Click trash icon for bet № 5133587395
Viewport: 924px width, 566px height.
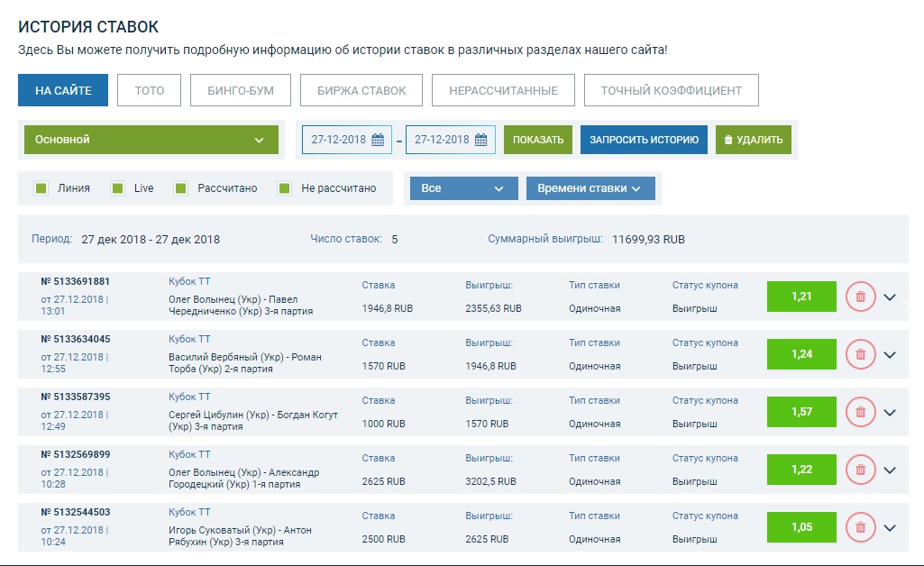coord(860,412)
